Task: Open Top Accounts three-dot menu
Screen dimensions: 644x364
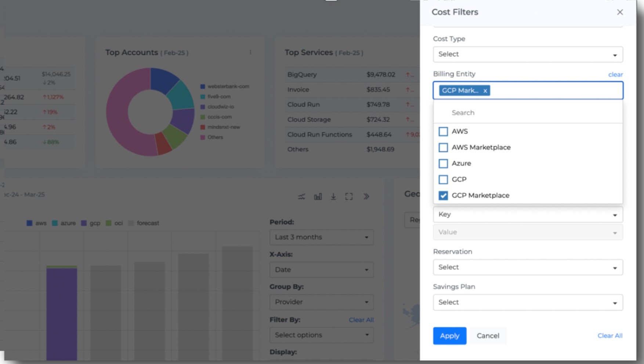Action: (250, 52)
